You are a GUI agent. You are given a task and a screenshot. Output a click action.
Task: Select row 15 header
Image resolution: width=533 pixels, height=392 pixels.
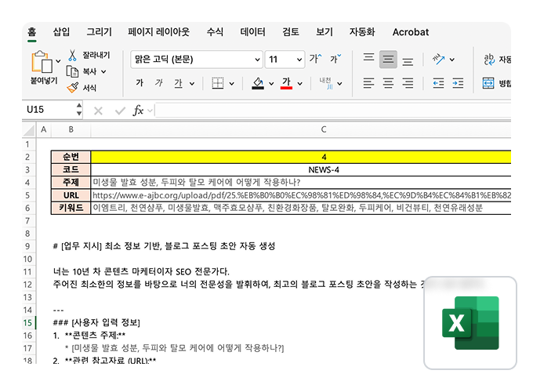28,323
